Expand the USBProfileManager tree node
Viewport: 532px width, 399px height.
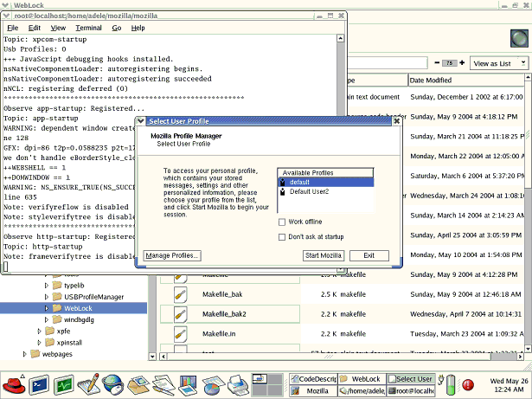click(47, 297)
